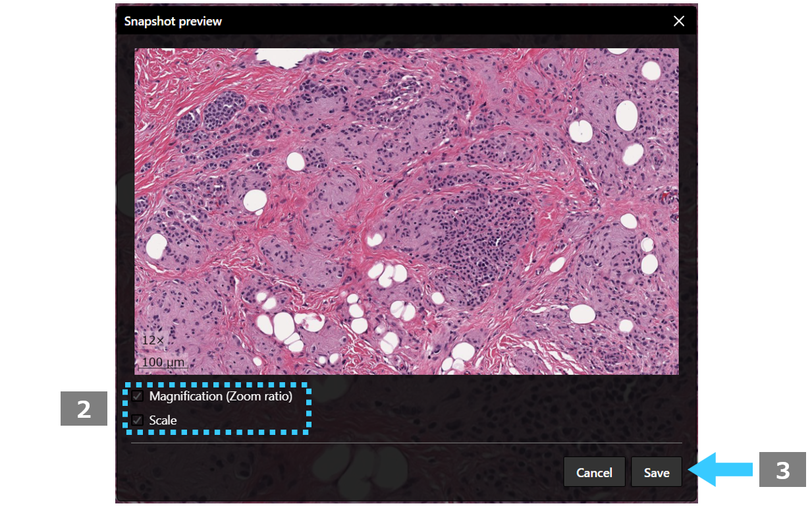Click the gray callout number 2
This screenshot has height=512, width=812.
coord(84,409)
